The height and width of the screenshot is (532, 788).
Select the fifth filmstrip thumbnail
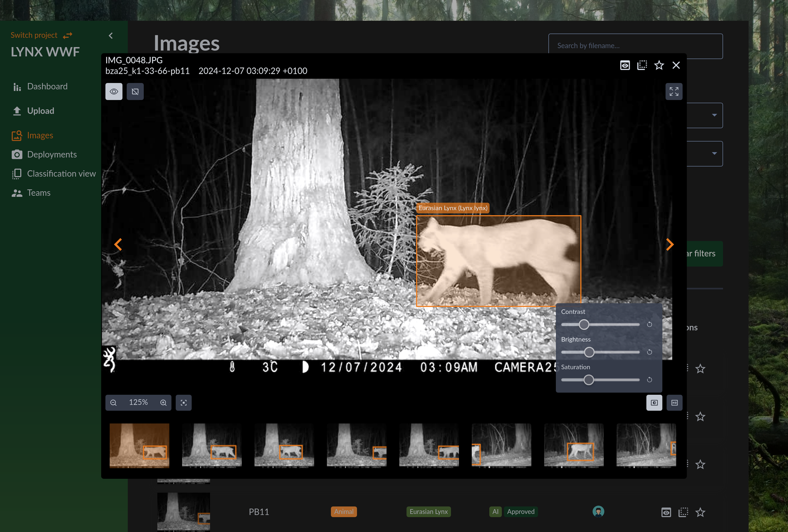(429, 446)
